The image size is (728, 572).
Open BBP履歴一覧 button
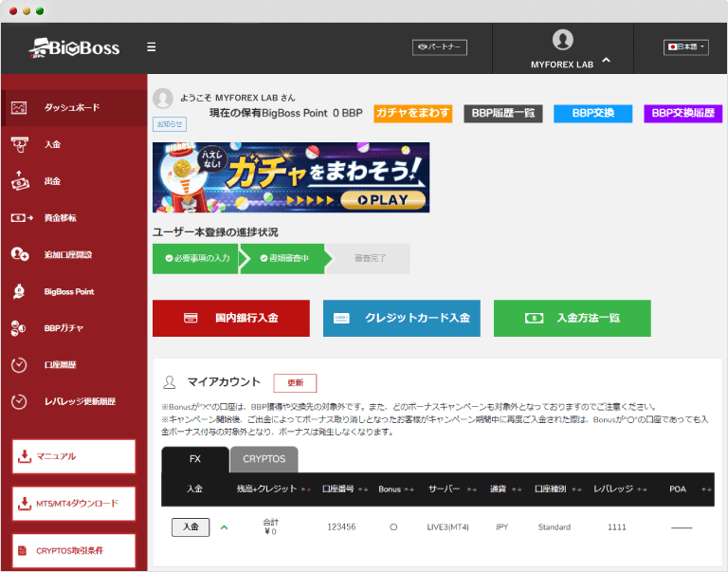pyautogui.click(x=503, y=114)
